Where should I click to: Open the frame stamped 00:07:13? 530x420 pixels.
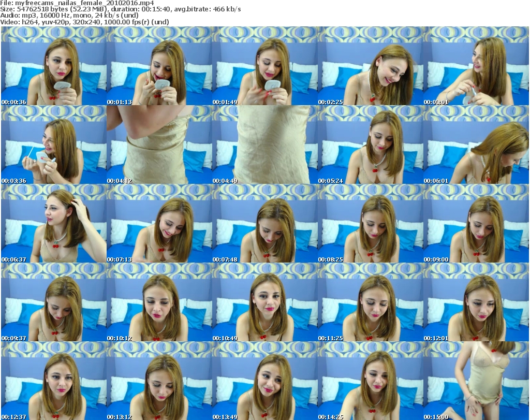159,224
